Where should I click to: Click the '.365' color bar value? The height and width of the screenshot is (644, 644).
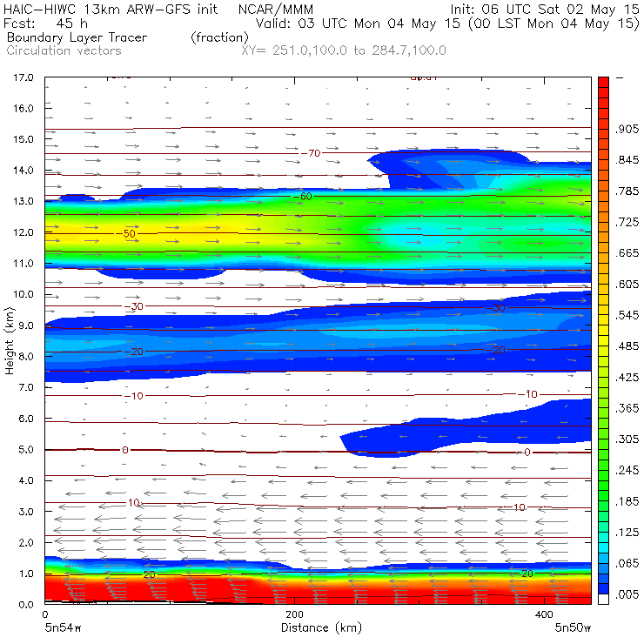click(x=627, y=408)
